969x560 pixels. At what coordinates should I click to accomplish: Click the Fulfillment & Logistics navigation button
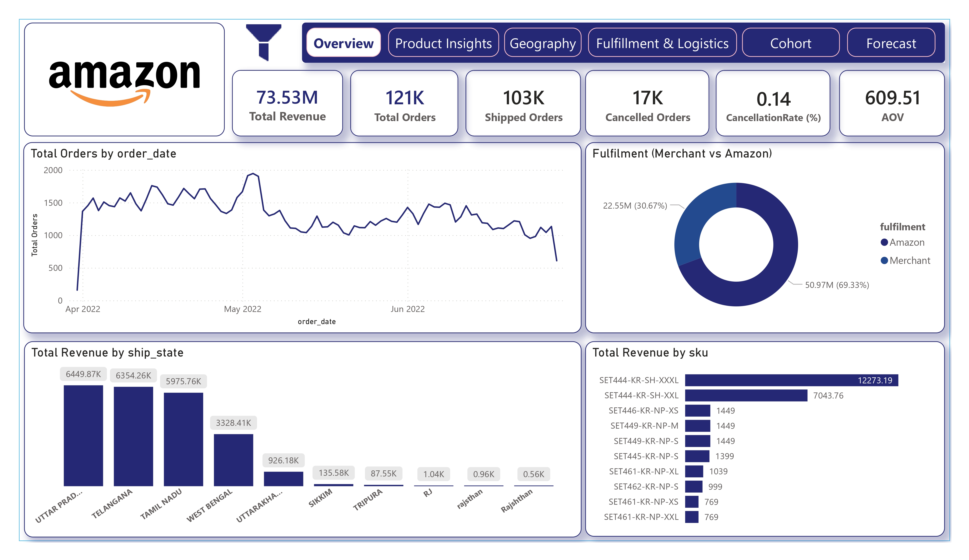[x=662, y=43]
